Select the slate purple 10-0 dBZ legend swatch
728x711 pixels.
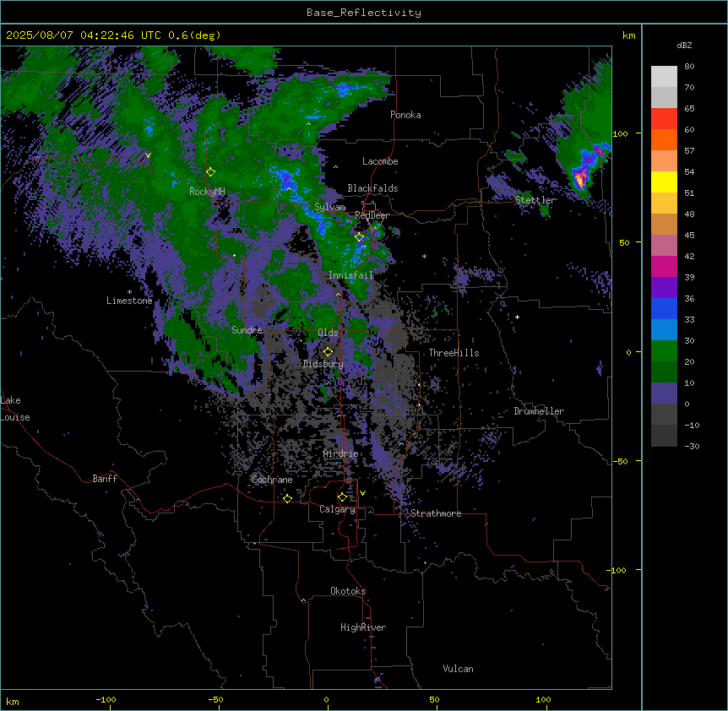coord(664,393)
